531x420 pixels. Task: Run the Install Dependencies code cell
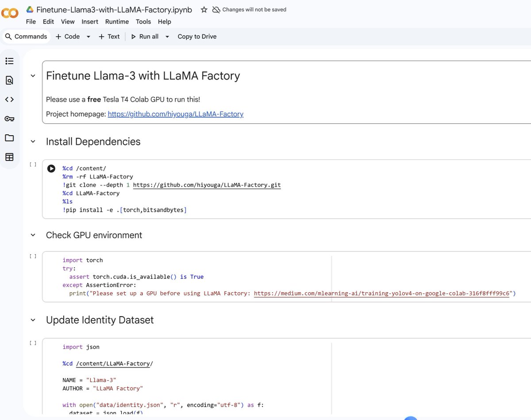pyautogui.click(x=51, y=168)
